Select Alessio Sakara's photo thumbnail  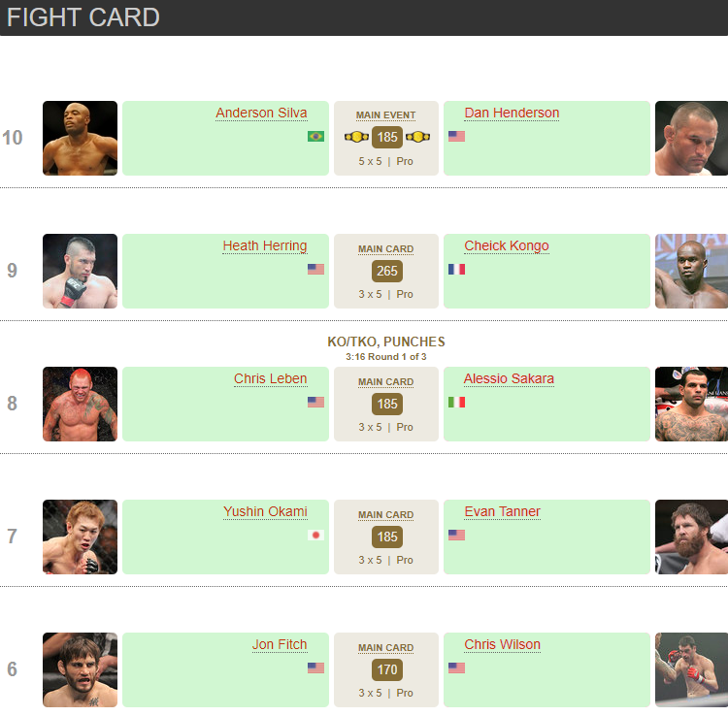691,404
